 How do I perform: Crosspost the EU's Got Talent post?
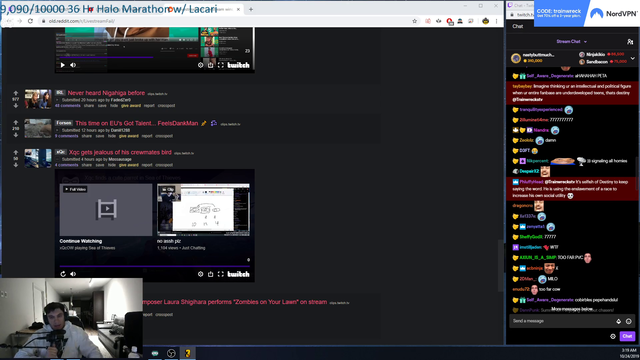pos(164,136)
